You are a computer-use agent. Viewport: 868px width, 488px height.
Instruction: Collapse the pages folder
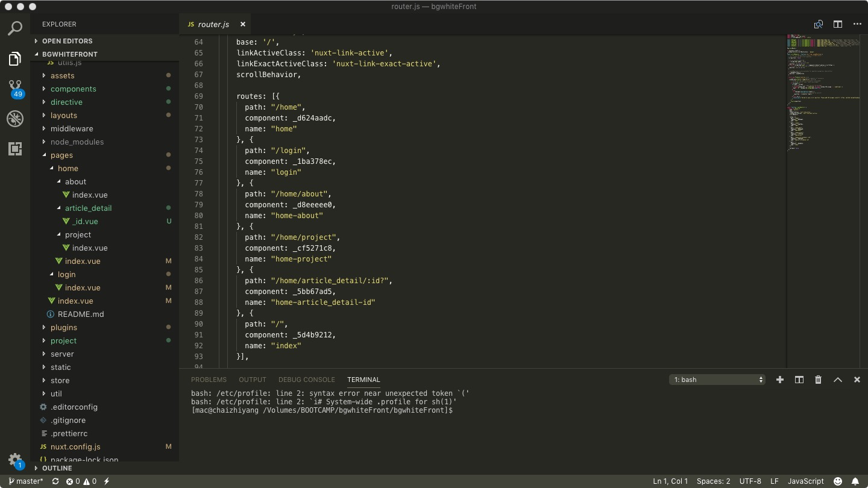105,155
